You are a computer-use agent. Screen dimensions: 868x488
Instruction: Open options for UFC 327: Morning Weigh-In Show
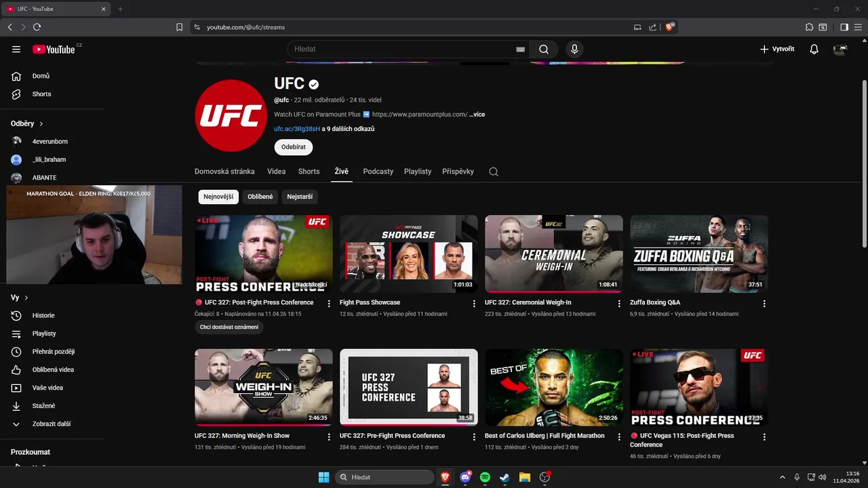329,437
